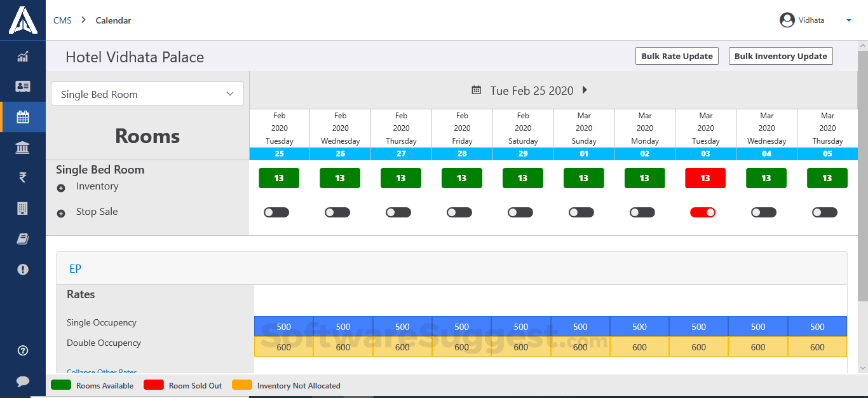The width and height of the screenshot is (868, 398).
Task: Open the analytics chart icon in sidebar
Action: pyautogui.click(x=23, y=57)
